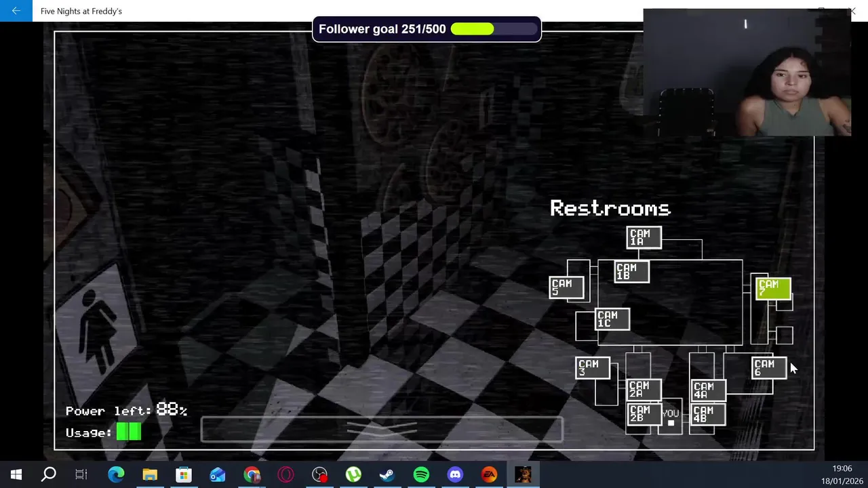
Task: Click the Restrooms camera name label
Action: click(610, 208)
